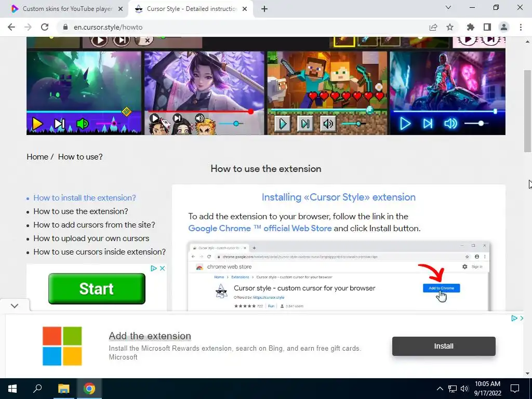
Task: Open How to add cursors from the site?
Action: coord(95,225)
